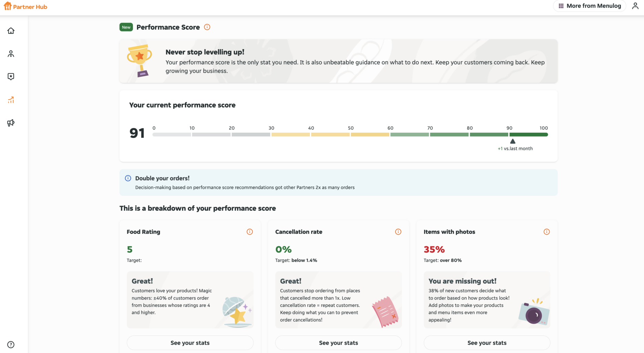Viewport: 644px width, 353px height.
Task: Click the Performance Score page title
Action: [168, 27]
